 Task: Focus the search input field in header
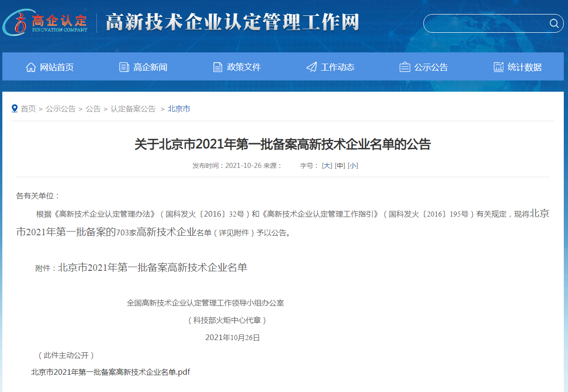click(x=484, y=23)
